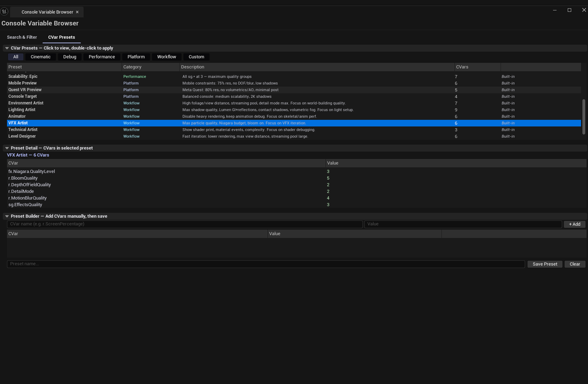Click the Console Target description text
This screenshot has height=384, width=588.
[x=227, y=97]
